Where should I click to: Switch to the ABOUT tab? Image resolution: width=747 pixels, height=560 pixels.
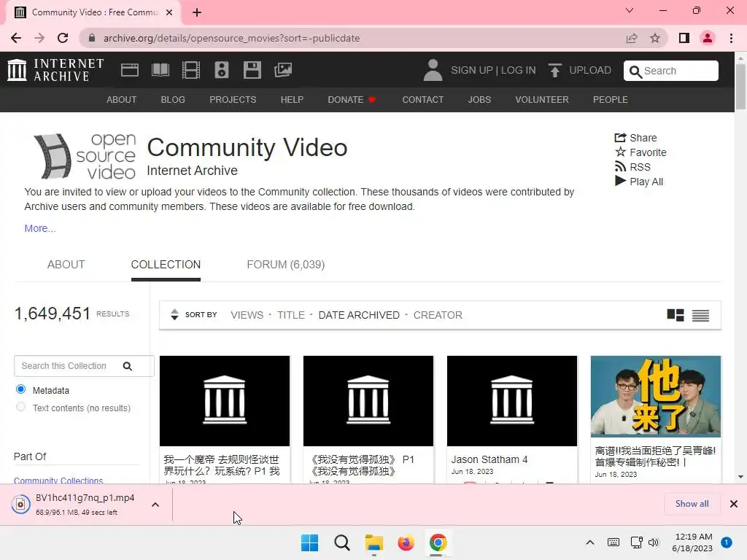(66, 265)
